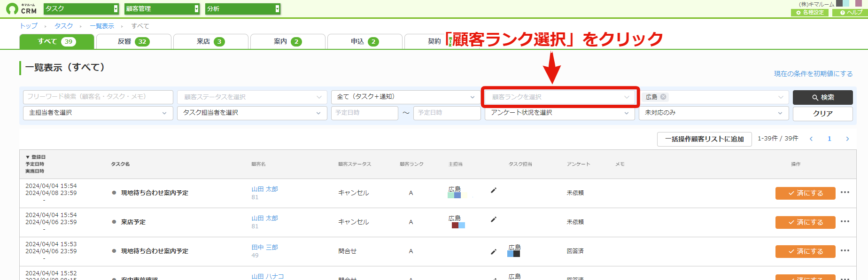Switch to 来店 3 tab

click(211, 41)
